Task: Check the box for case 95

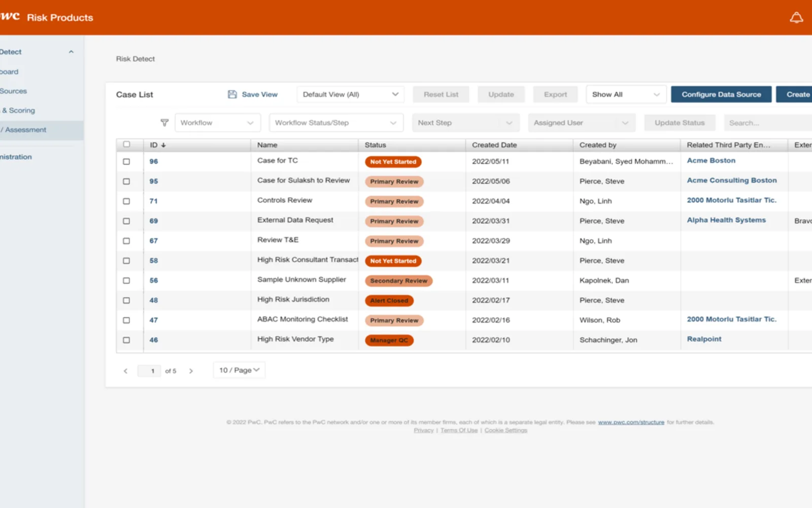Action: click(126, 181)
